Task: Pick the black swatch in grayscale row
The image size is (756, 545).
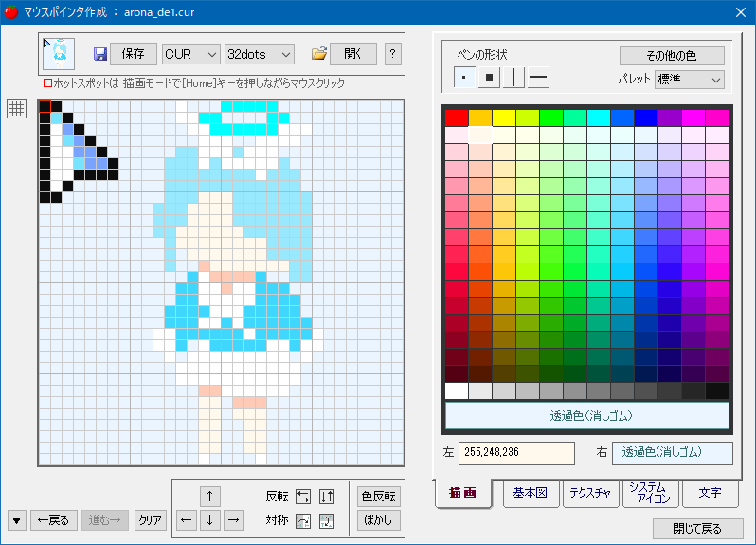Action: coord(717,391)
